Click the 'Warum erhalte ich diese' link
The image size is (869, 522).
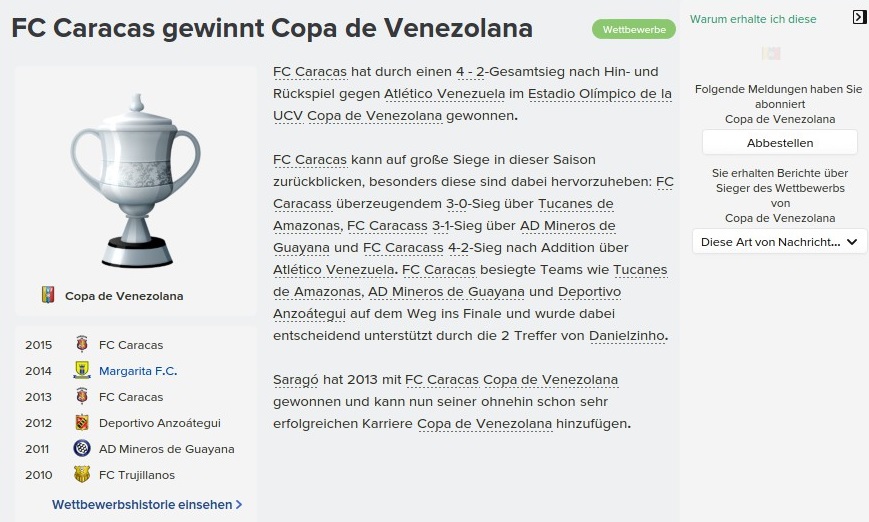coord(753,19)
